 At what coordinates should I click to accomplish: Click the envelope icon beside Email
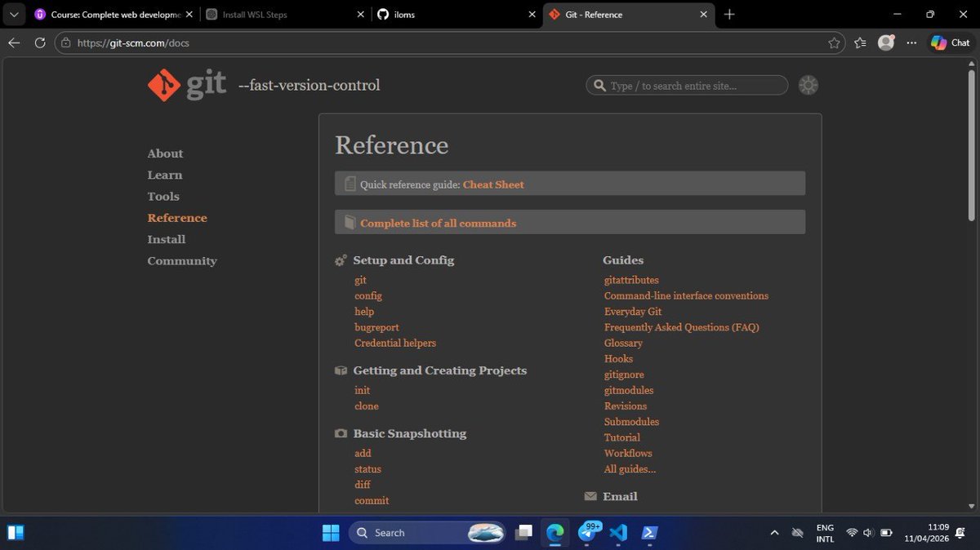[x=590, y=496]
